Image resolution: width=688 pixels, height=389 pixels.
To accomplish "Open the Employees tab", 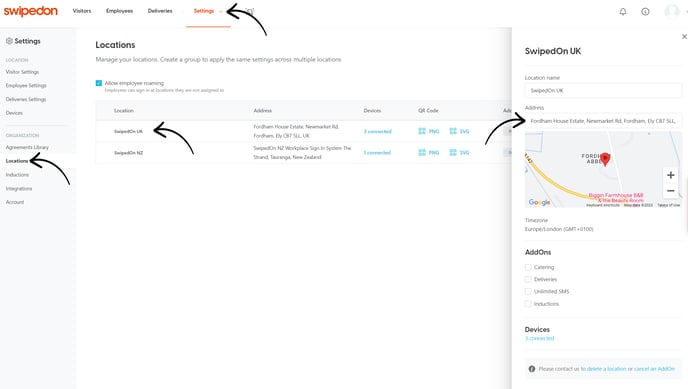I will (x=119, y=11).
